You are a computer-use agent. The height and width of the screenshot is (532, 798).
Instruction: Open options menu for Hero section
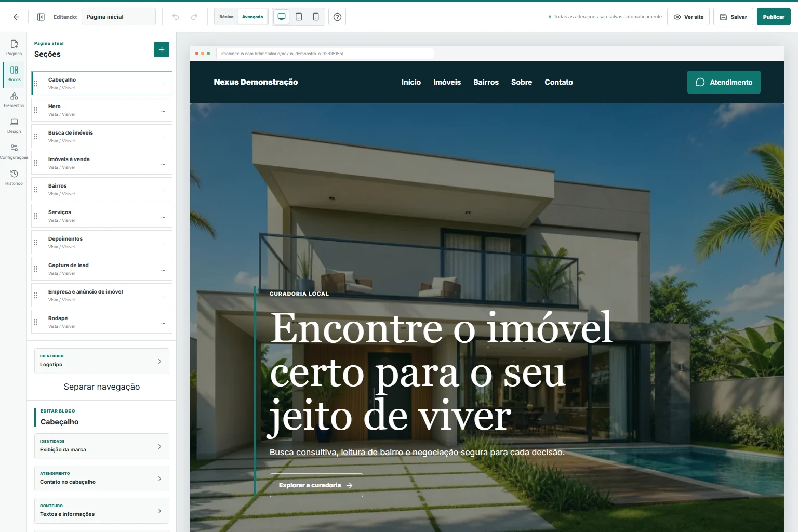pos(163,110)
